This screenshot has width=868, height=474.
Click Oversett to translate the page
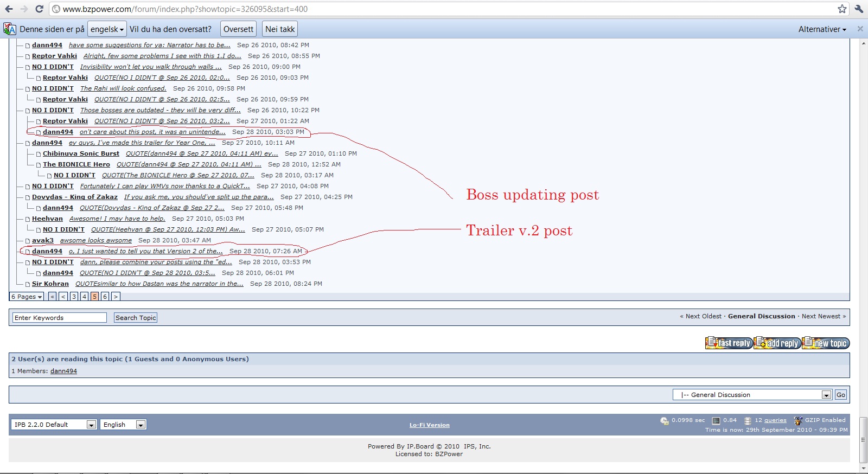[x=238, y=29]
